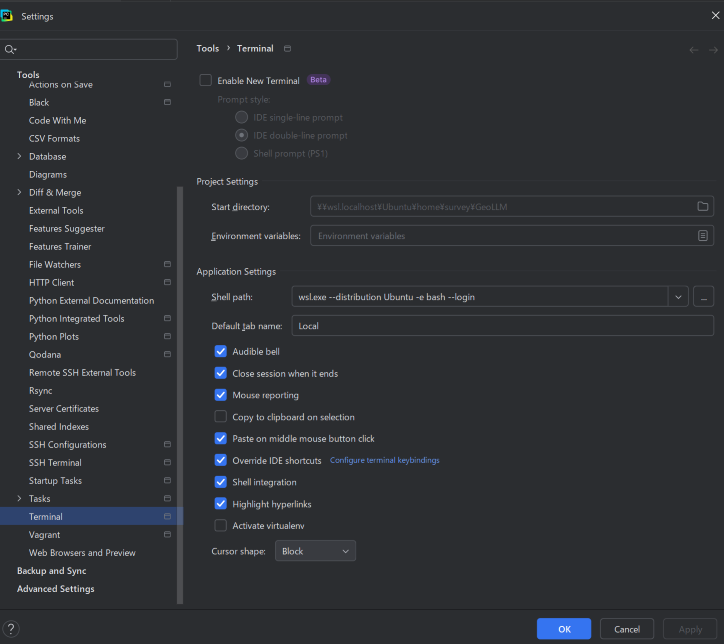Click the folder browse icon for Start directory
Image resolution: width=724 pixels, height=644 pixels.
click(x=703, y=206)
